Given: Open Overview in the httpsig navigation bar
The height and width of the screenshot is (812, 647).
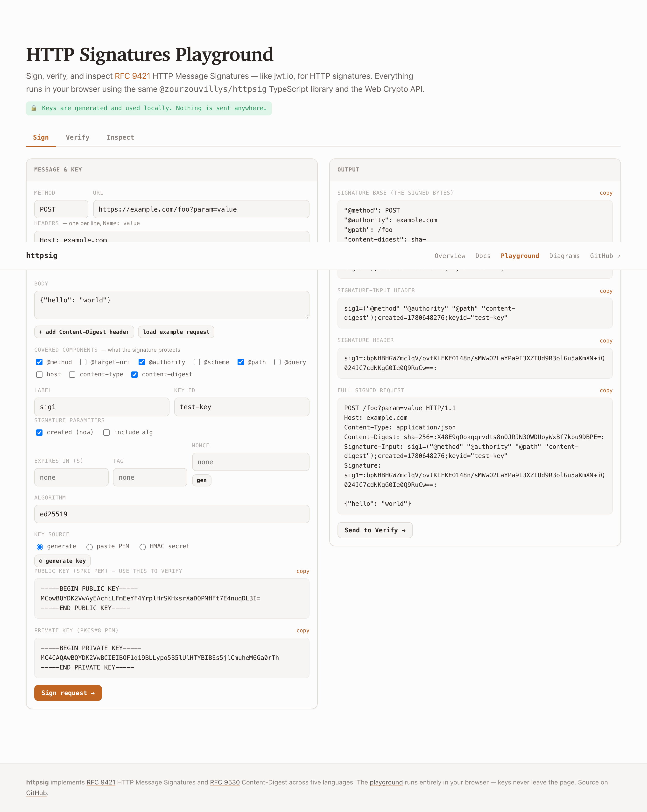Looking at the screenshot, I should click(450, 256).
